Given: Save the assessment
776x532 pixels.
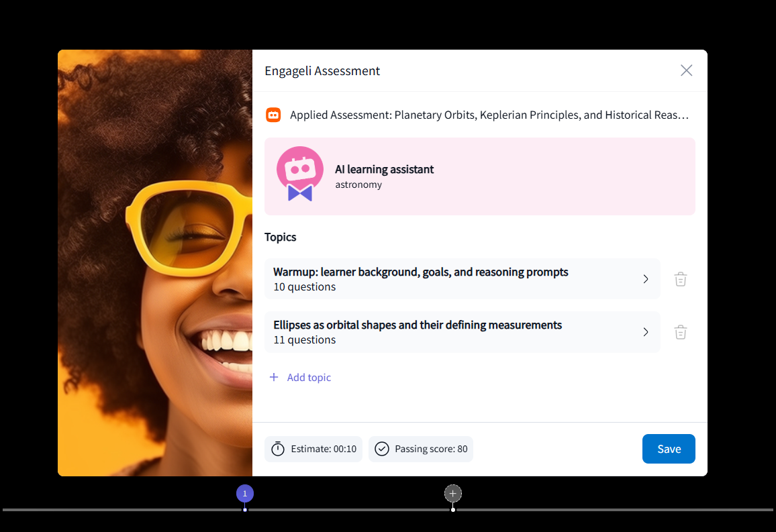Looking at the screenshot, I should pyautogui.click(x=669, y=449).
